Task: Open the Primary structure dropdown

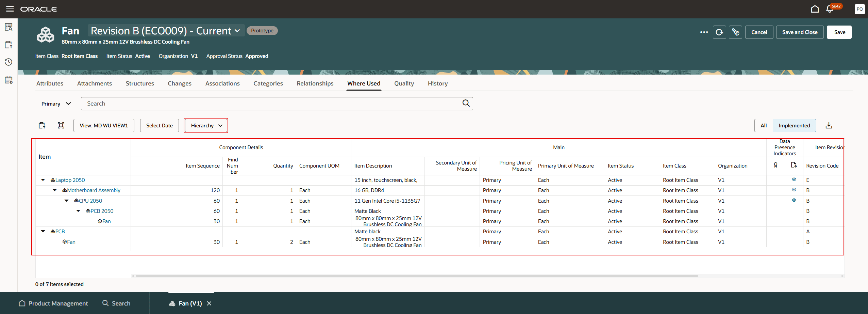Action: click(56, 104)
